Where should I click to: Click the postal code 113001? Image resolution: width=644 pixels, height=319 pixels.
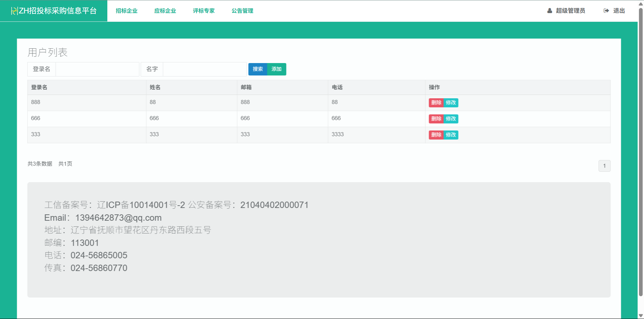(x=85, y=243)
